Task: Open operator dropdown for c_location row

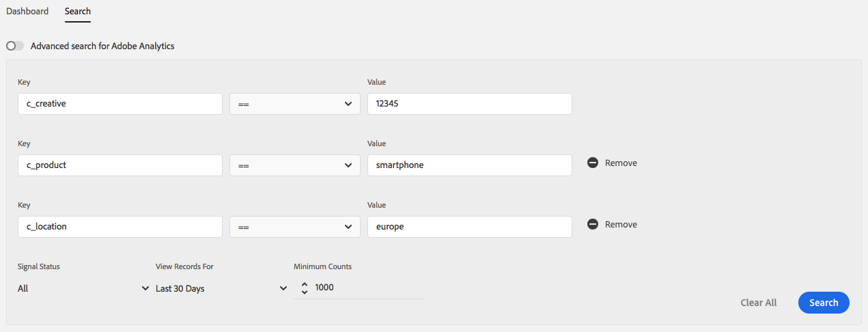Action: point(294,227)
